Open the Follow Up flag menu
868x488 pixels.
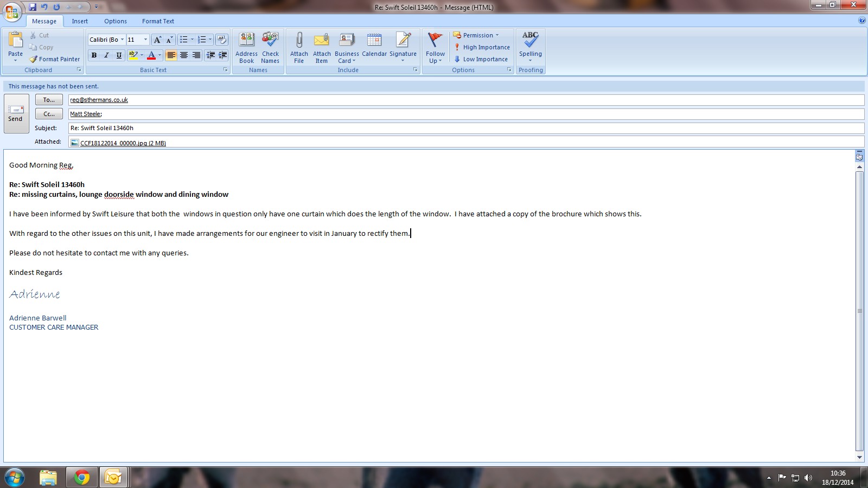(x=435, y=48)
